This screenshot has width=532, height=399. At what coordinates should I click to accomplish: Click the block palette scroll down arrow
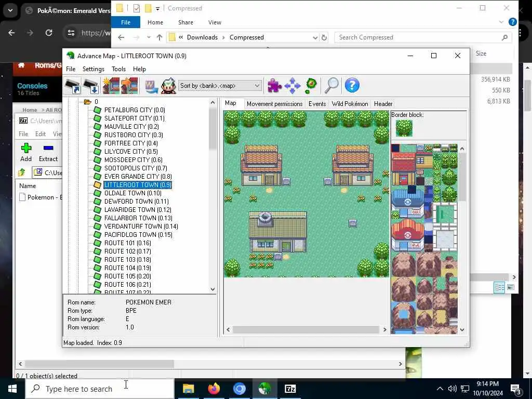462,329
